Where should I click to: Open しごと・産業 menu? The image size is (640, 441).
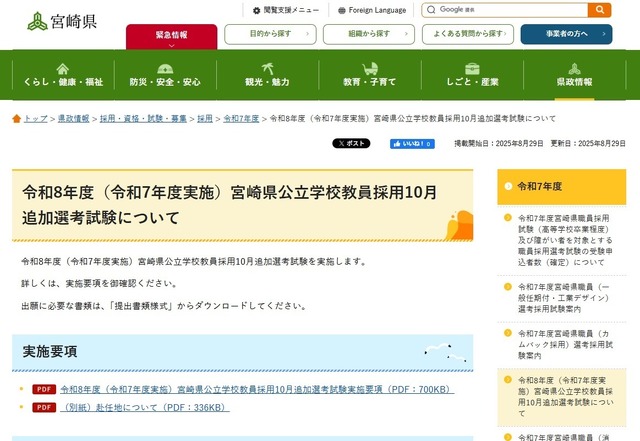(x=472, y=75)
